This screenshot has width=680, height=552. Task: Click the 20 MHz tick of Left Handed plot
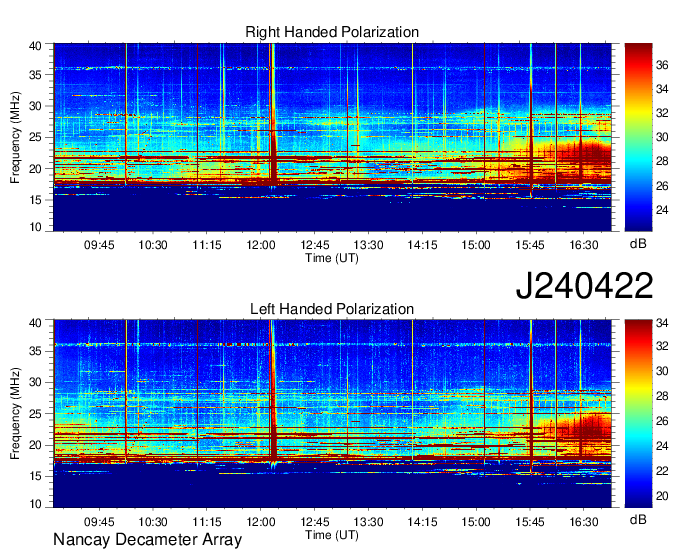point(36,445)
